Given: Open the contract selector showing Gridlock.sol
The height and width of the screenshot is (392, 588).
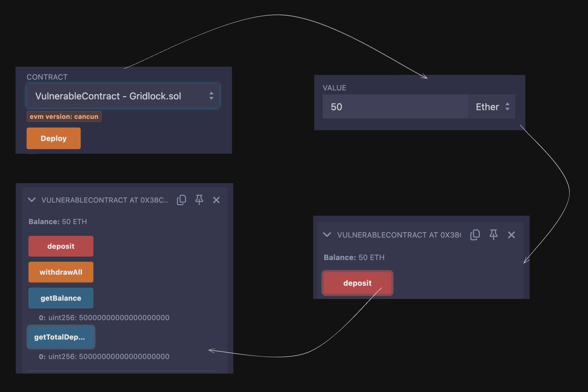Looking at the screenshot, I should [123, 96].
